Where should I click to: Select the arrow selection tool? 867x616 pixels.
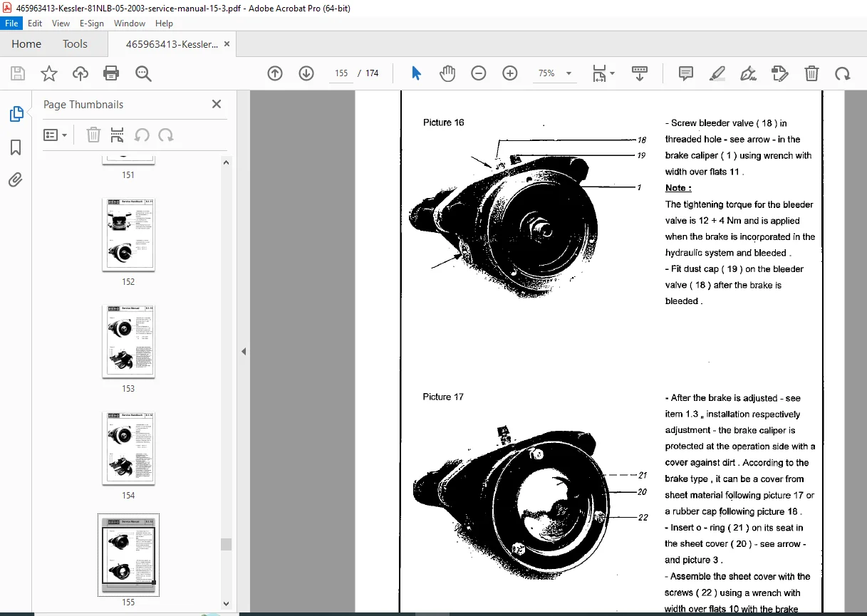[417, 73]
